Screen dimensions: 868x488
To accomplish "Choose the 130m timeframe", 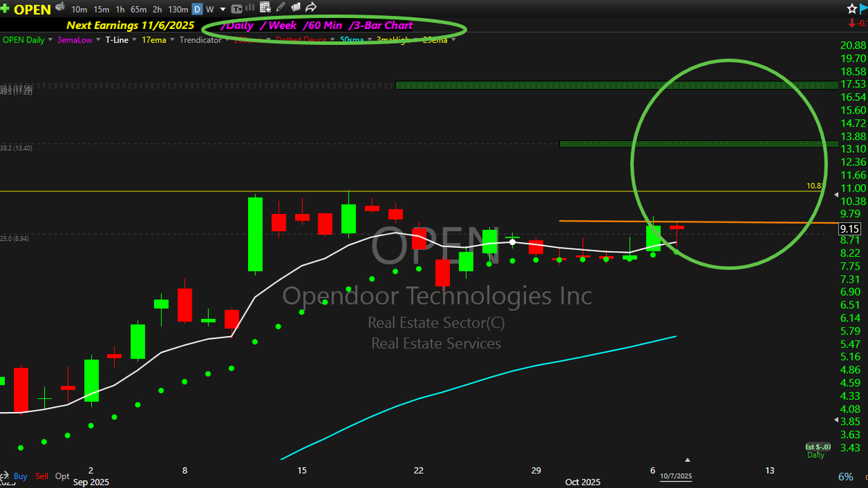I will click(177, 9).
